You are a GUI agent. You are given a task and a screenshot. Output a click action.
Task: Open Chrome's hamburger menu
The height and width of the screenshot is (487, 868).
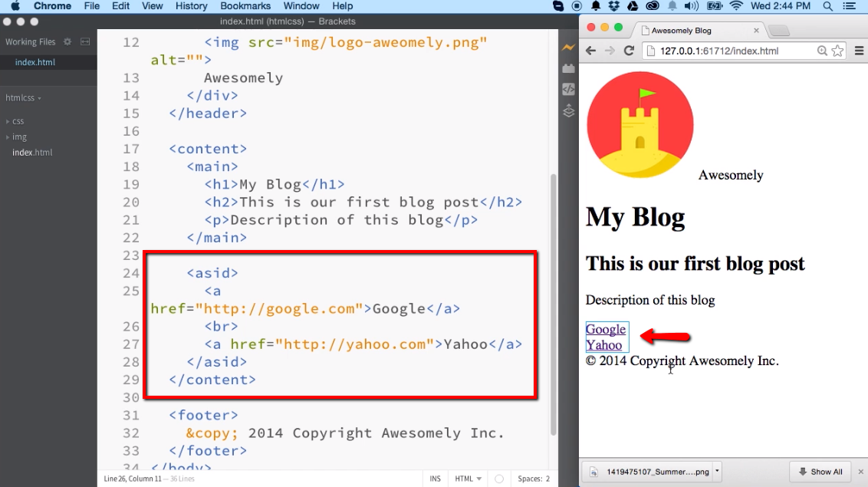(859, 51)
